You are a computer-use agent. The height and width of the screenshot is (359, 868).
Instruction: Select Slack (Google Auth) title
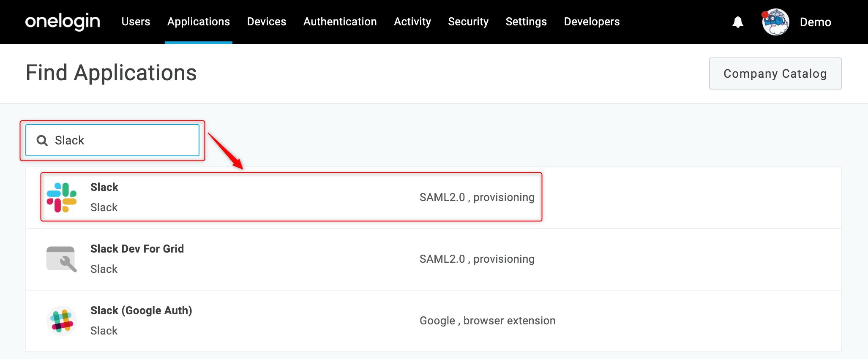(x=141, y=311)
